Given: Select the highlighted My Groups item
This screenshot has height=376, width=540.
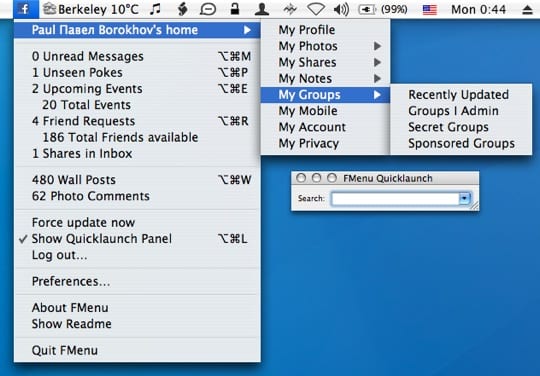Looking at the screenshot, I should [325, 95].
